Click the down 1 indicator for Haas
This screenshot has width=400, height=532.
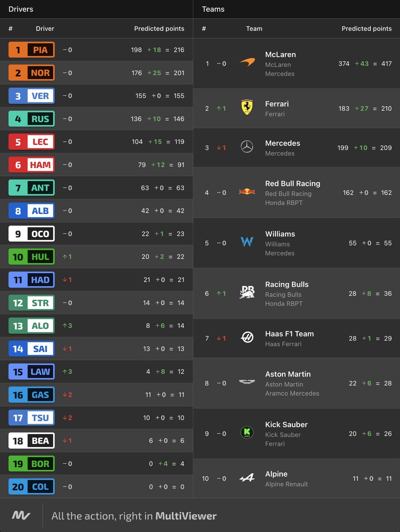221,338
